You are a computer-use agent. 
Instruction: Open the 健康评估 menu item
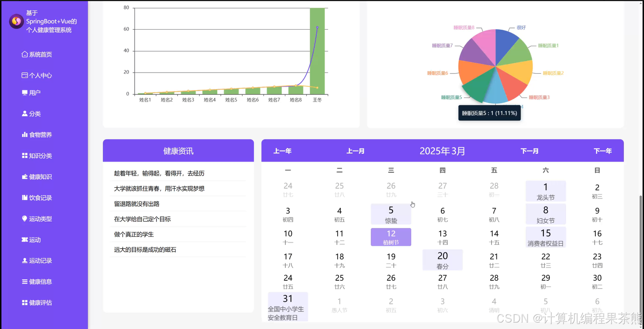click(x=37, y=303)
